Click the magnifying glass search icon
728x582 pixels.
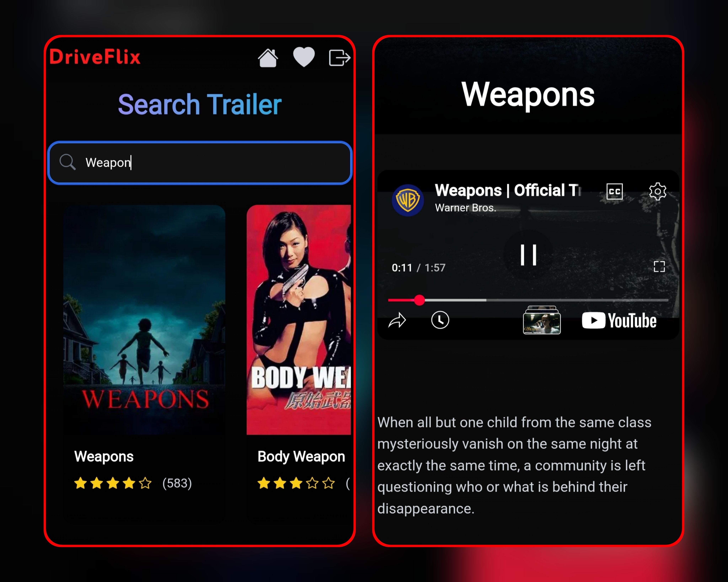point(68,162)
